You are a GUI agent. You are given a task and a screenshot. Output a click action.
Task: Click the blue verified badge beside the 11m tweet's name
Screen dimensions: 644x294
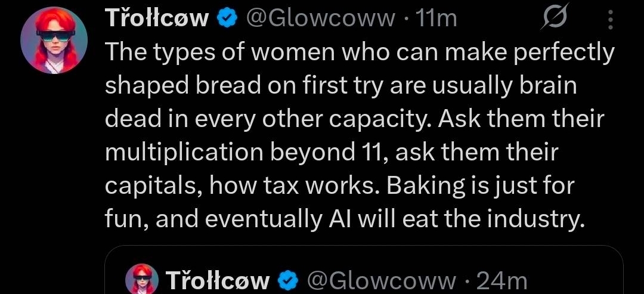coord(225,19)
